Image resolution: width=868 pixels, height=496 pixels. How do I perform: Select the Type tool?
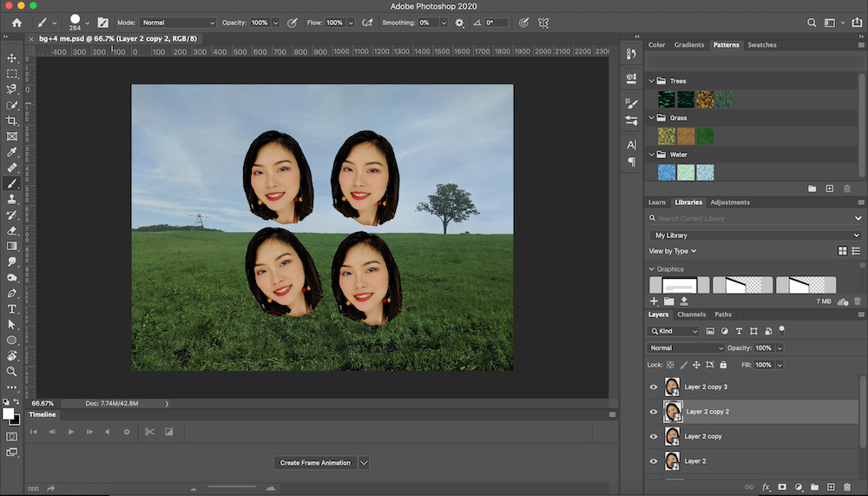tap(12, 309)
